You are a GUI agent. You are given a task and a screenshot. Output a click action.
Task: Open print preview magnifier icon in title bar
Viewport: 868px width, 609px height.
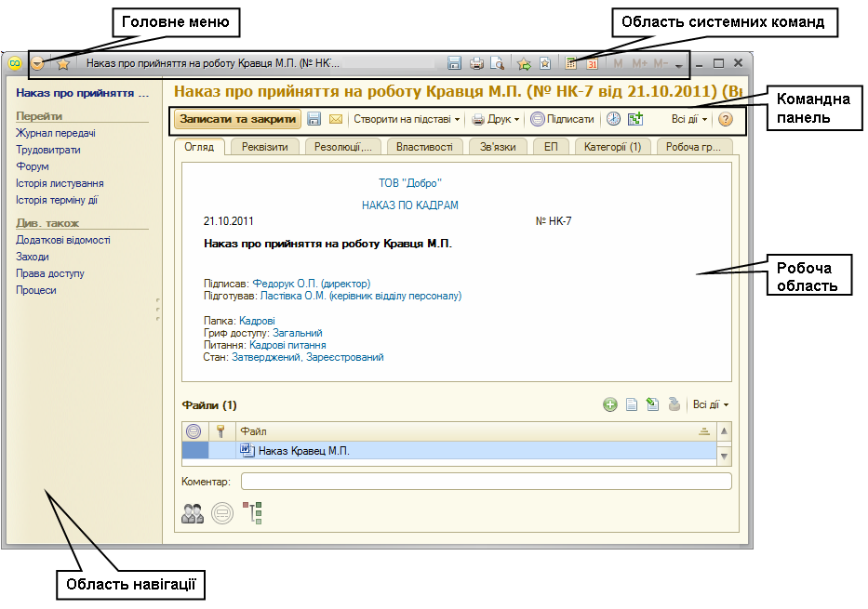497,63
